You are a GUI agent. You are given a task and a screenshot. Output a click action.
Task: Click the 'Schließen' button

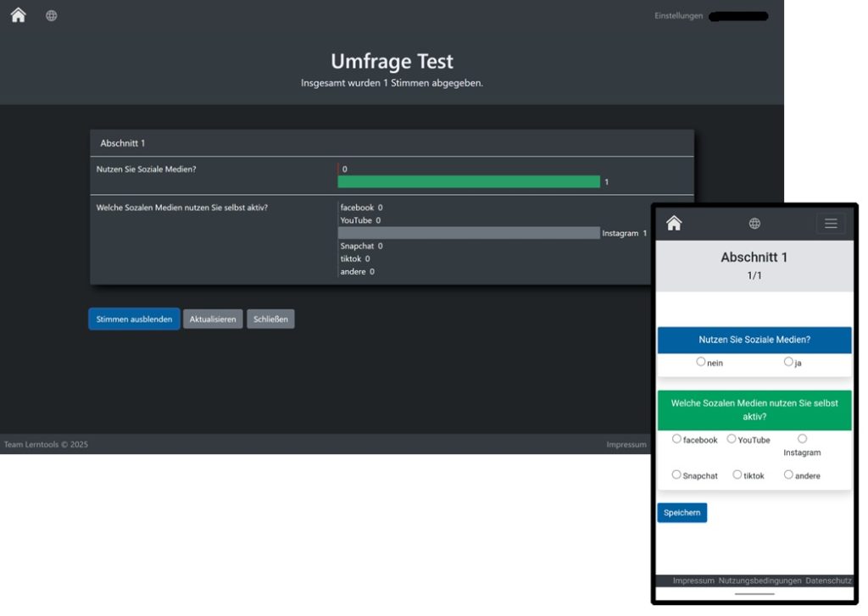click(270, 319)
